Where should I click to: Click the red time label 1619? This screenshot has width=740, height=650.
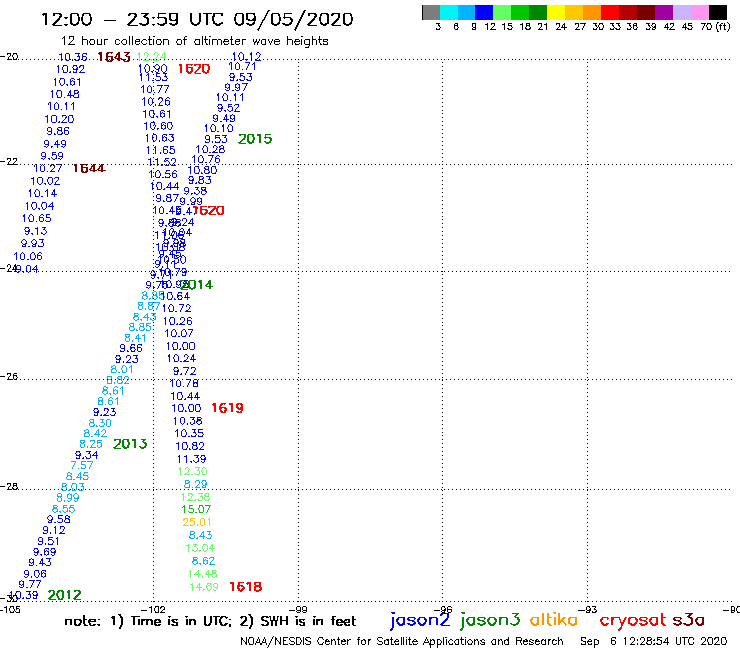point(227,408)
